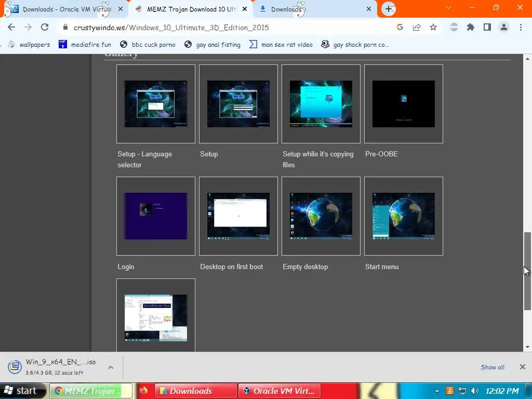Switch to the Downloads tab
This screenshot has width=532, height=399.
[x=315, y=9]
